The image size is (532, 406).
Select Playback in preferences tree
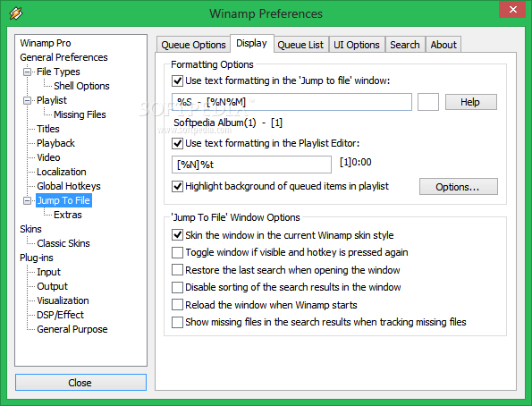56,143
